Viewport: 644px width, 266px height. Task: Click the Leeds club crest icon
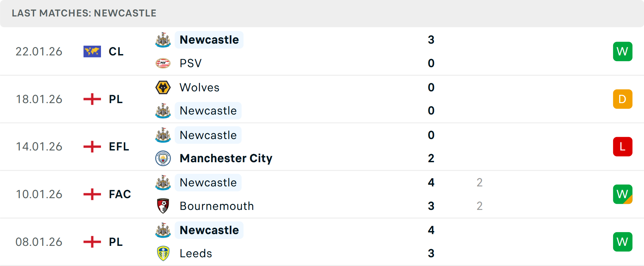[163, 253]
